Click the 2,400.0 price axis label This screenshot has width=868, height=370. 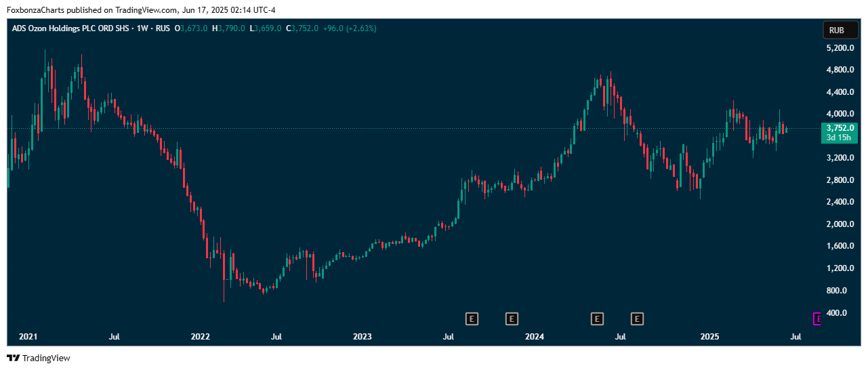pos(840,202)
